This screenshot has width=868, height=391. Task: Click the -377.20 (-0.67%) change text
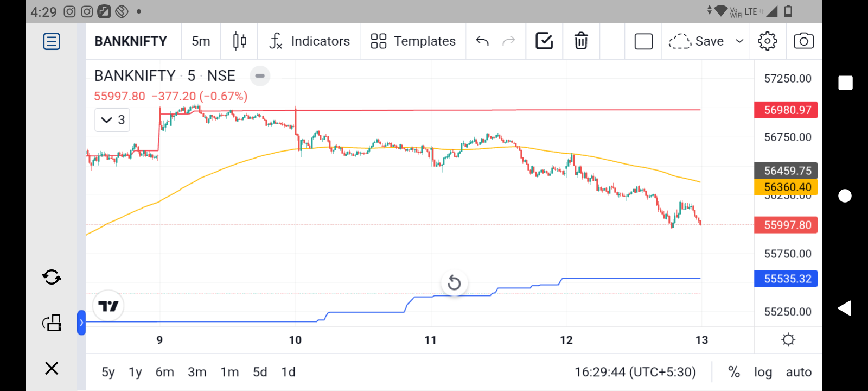[199, 96]
